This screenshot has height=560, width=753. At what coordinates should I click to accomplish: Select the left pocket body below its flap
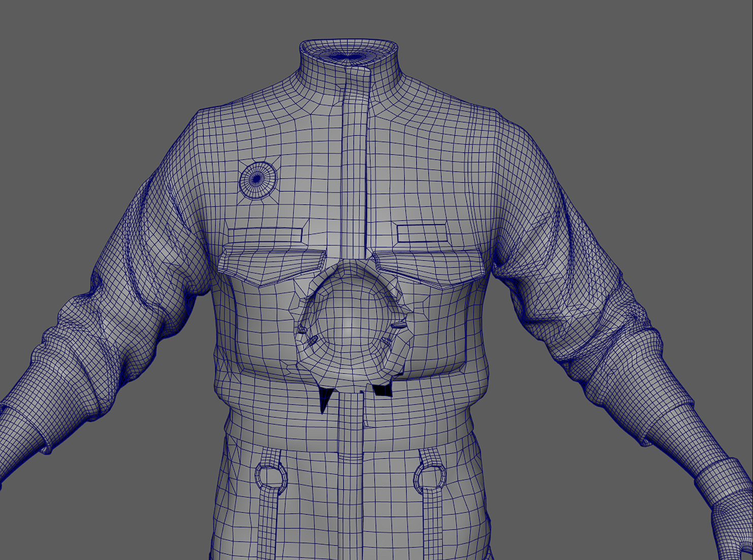pos(259,325)
